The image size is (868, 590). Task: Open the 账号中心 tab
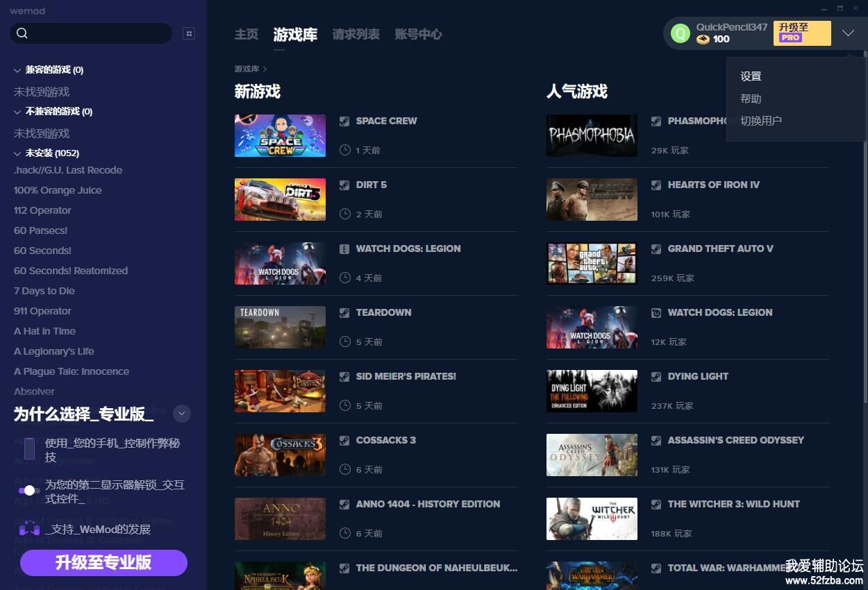418,34
